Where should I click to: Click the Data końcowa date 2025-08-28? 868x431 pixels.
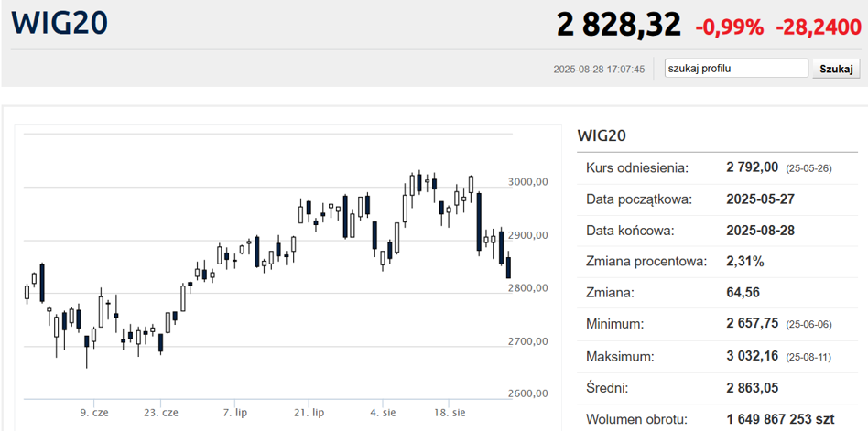point(760,230)
